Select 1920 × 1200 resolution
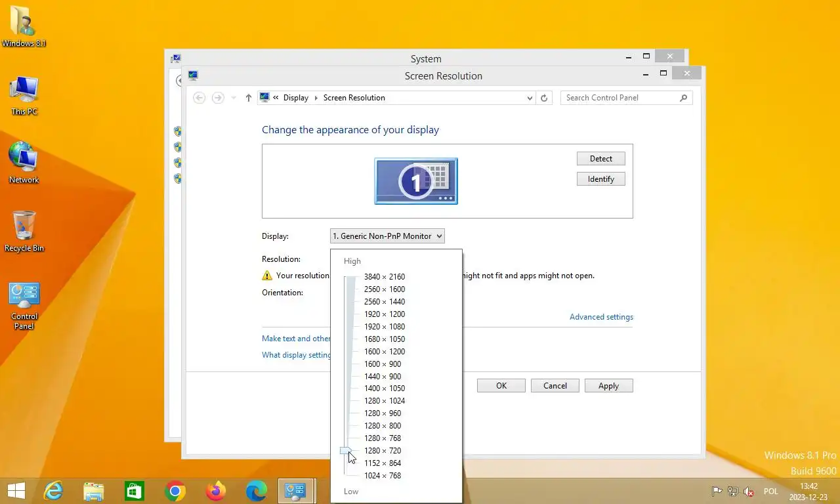 tap(385, 314)
